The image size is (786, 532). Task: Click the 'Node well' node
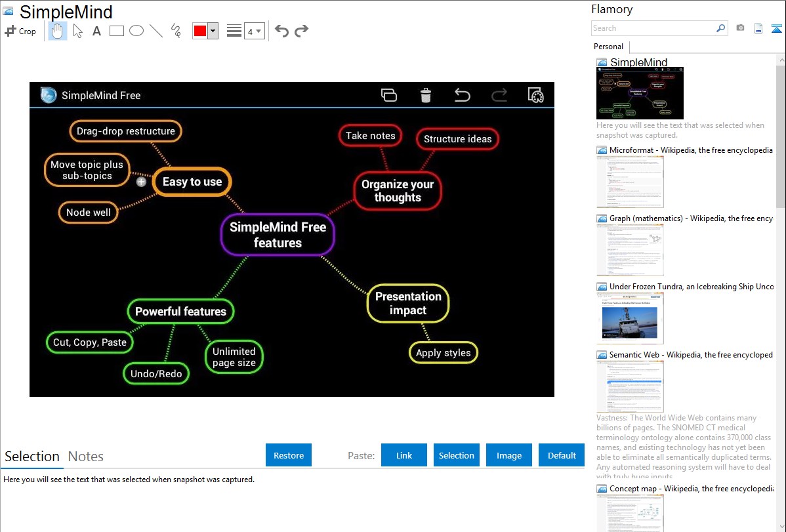point(88,212)
